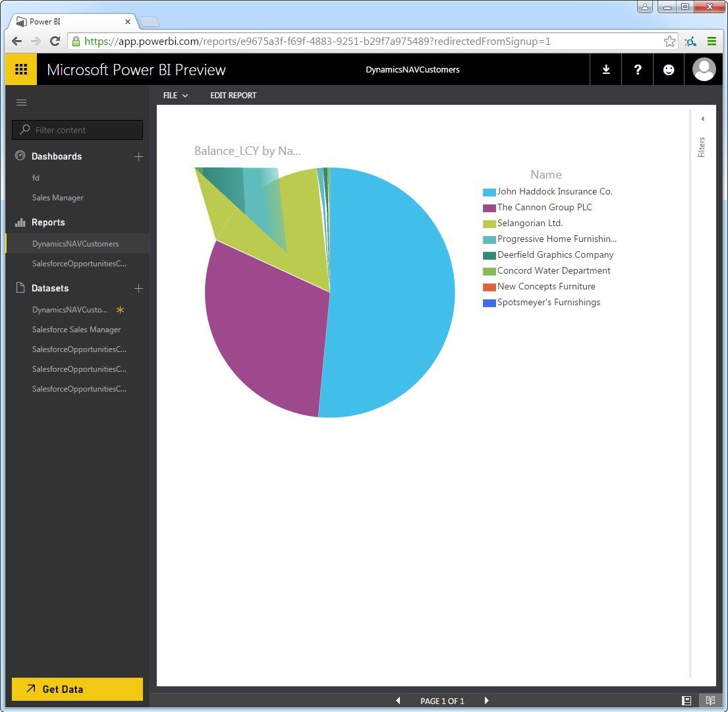Click the smiley feedback icon
The height and width of the screenshot is (712, 728).
tap(669, 70)
